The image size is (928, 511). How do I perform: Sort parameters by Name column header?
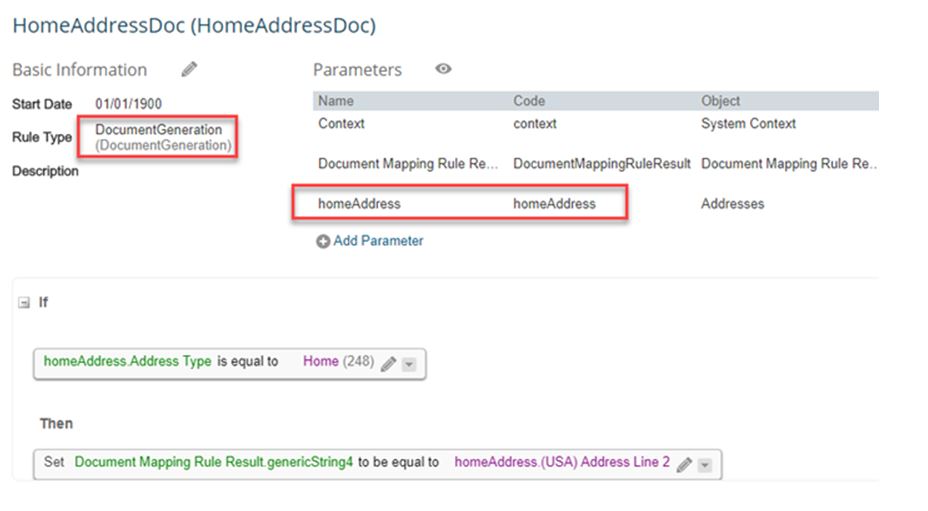coord(336,101)
